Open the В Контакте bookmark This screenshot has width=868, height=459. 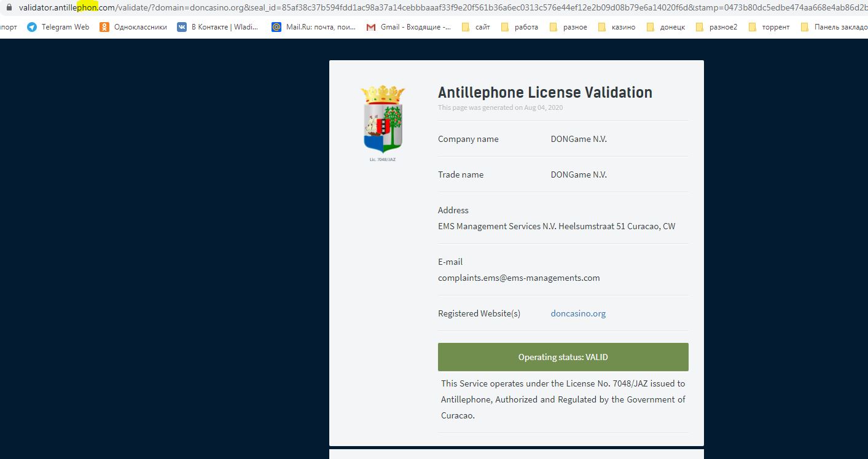click(x=218, y=27)
